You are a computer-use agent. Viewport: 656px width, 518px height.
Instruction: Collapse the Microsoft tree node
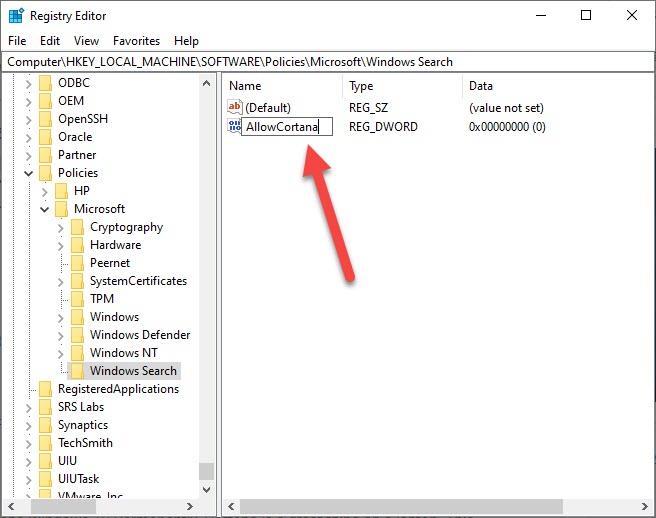click(x=45, y=209)
